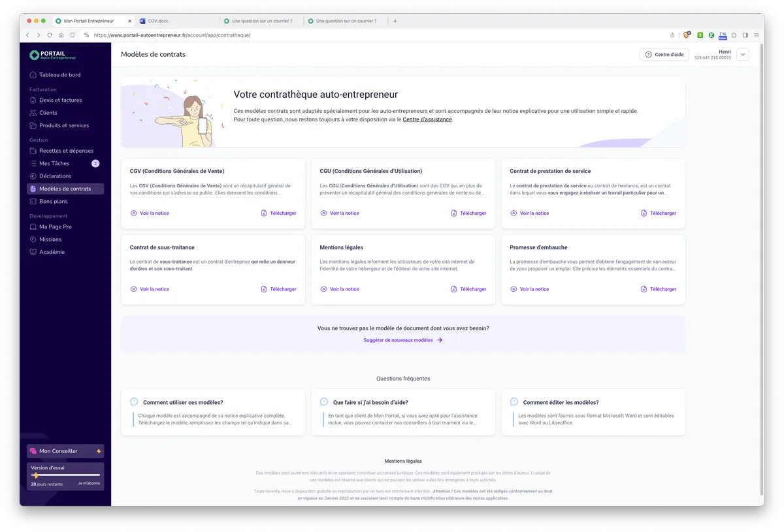View the CGV notice eye icon
784x532 pixels.
(133, 213)
